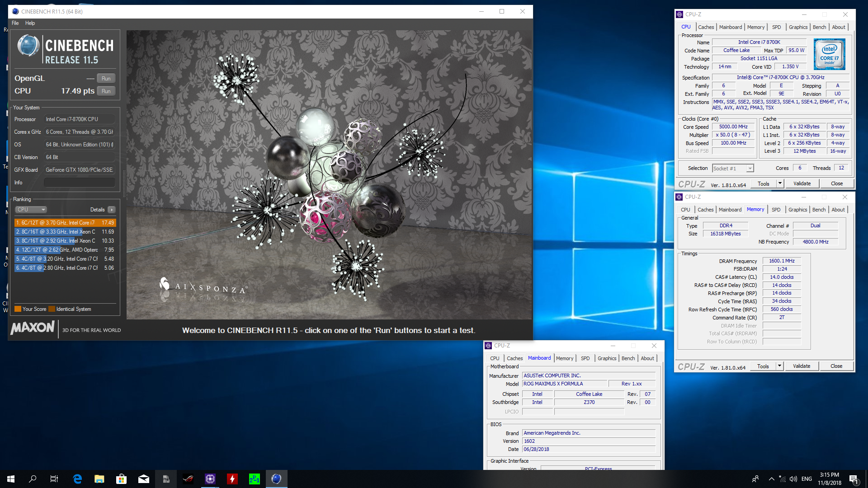Image resolution: width=868 pixels, height=488 pixels.
Task: Open Cinebench Help menu
Action: point(30,23)
